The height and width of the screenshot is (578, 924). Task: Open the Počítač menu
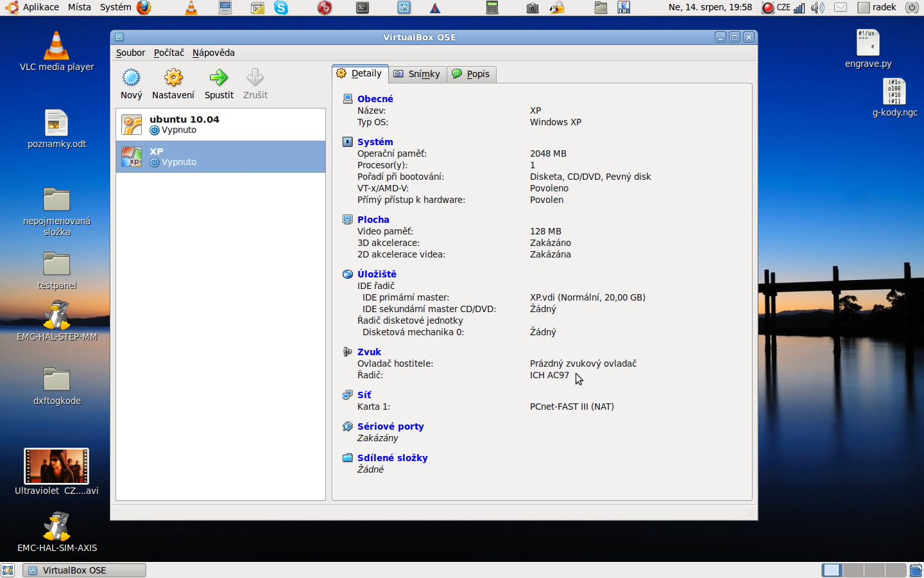[x=169, y=53]
